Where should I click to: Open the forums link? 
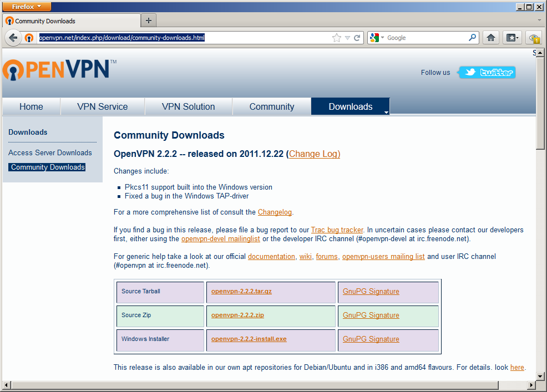click(327, 256)
